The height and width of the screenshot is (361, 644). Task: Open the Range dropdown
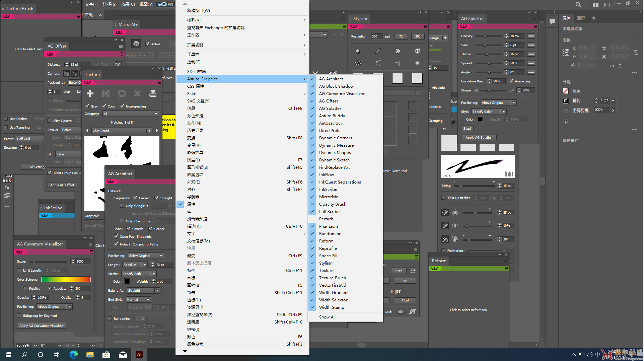point(438,38)
